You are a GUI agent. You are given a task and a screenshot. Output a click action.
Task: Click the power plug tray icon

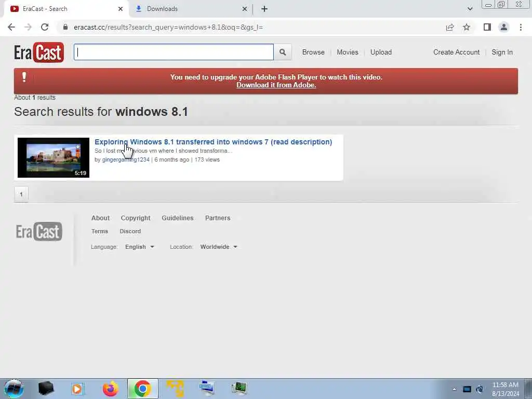click(x=480, y=390)
